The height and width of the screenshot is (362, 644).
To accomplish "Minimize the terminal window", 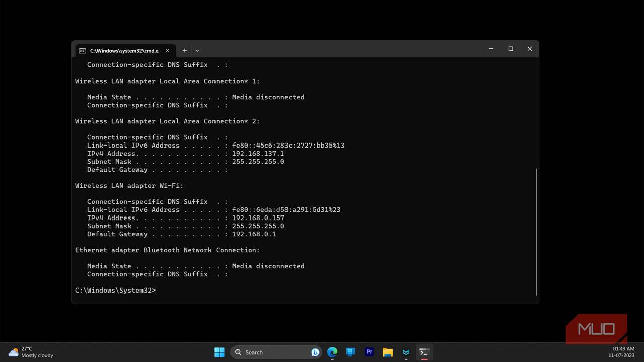I will pos(491,49).
